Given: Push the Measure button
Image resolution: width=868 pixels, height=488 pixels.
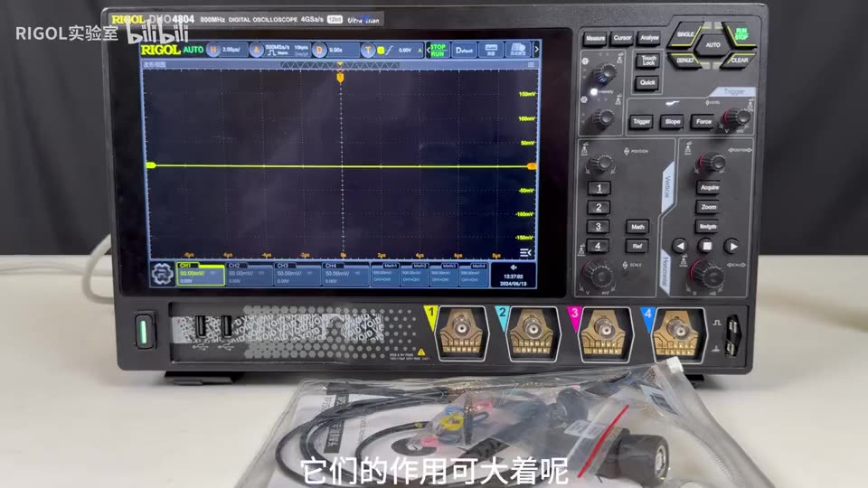Looking at the screenshot, I should coord(595,39).
